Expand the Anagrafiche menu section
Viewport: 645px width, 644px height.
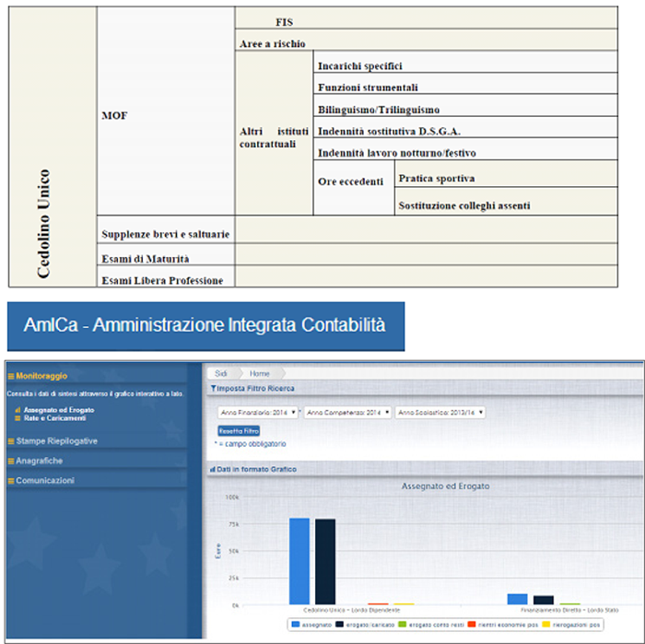39,461
